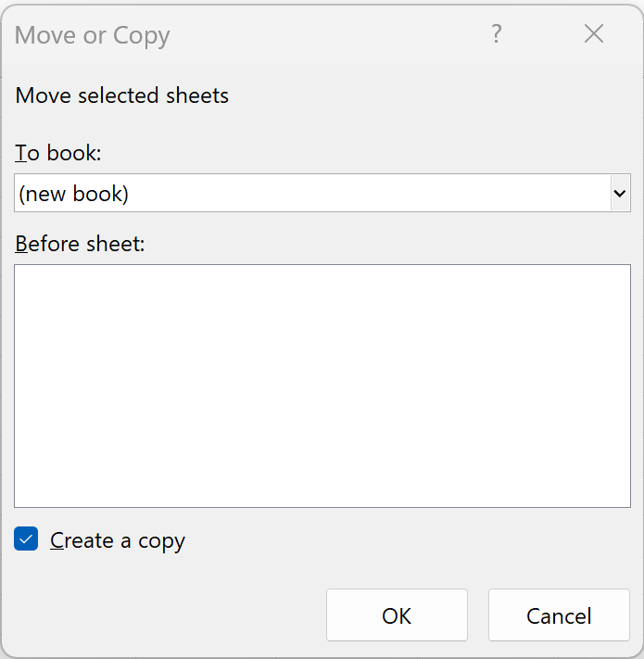The image size is (644, 659).
Task: Click the To book label
Action: pyautogui.click(x=58, y=153)
